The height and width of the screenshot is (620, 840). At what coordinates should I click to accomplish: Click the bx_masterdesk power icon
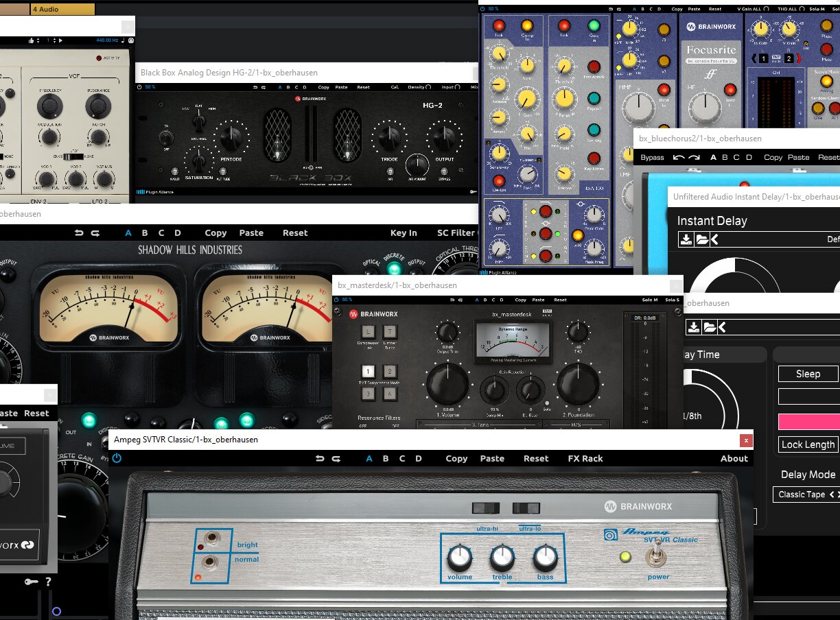point(336,300)
